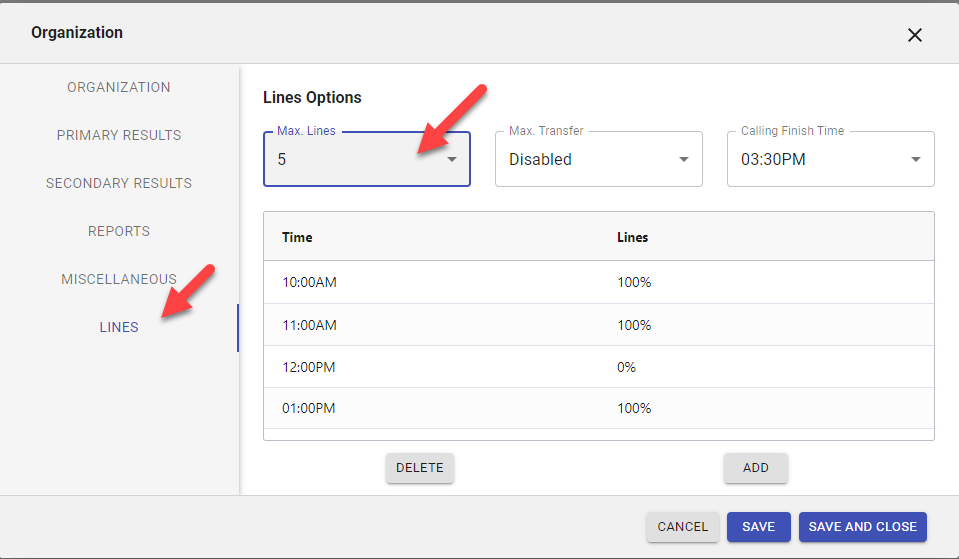Select the Lines tab in sidebar
959x559 pixels.
(x=119, y=327)
